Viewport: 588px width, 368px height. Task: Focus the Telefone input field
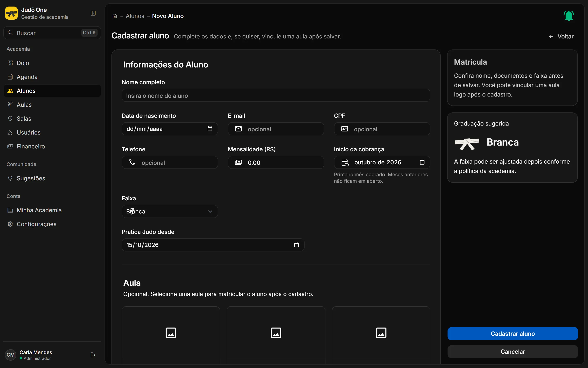170,162
